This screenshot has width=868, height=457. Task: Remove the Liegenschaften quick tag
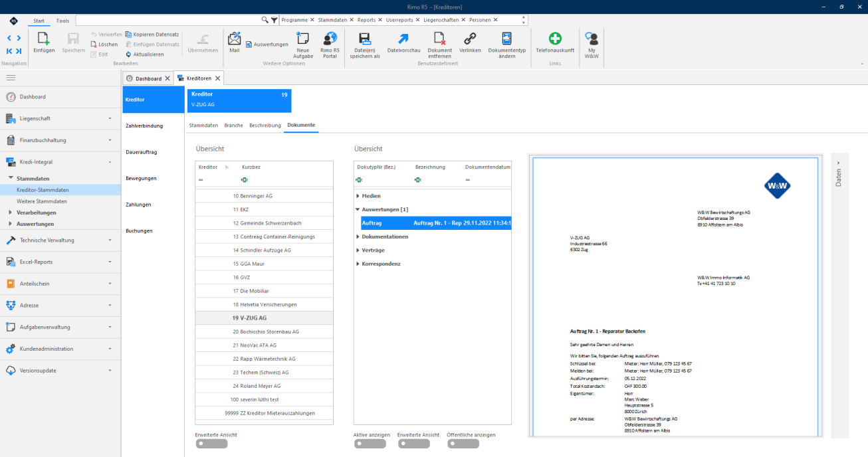tap(464, 20)
